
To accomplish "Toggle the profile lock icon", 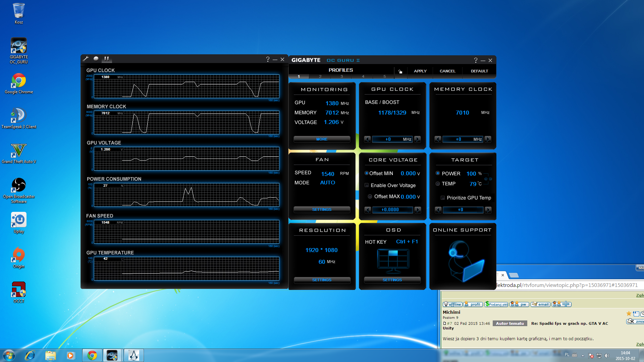I will click(400, 71).
